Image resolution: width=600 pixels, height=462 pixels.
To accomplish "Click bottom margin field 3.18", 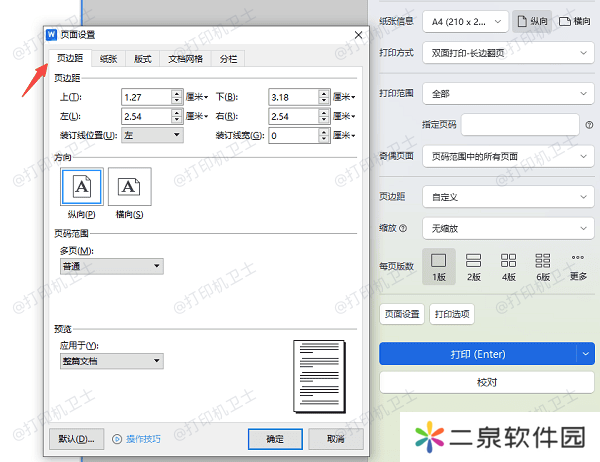I will point(293,97).
